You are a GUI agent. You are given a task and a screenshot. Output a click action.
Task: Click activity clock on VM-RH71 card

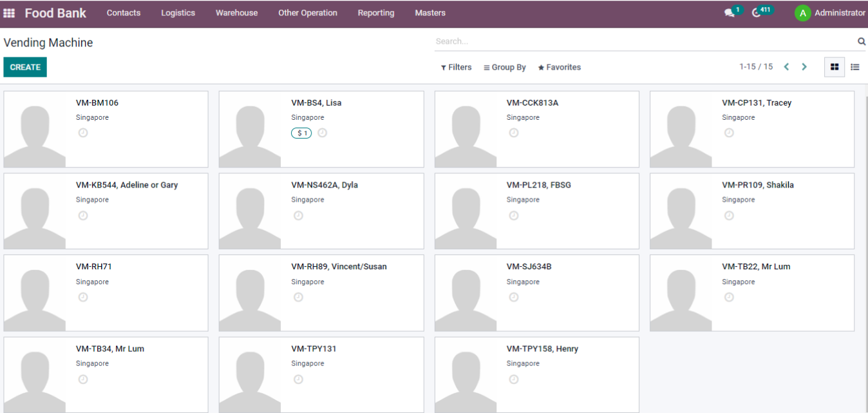(x=83, y=297)
